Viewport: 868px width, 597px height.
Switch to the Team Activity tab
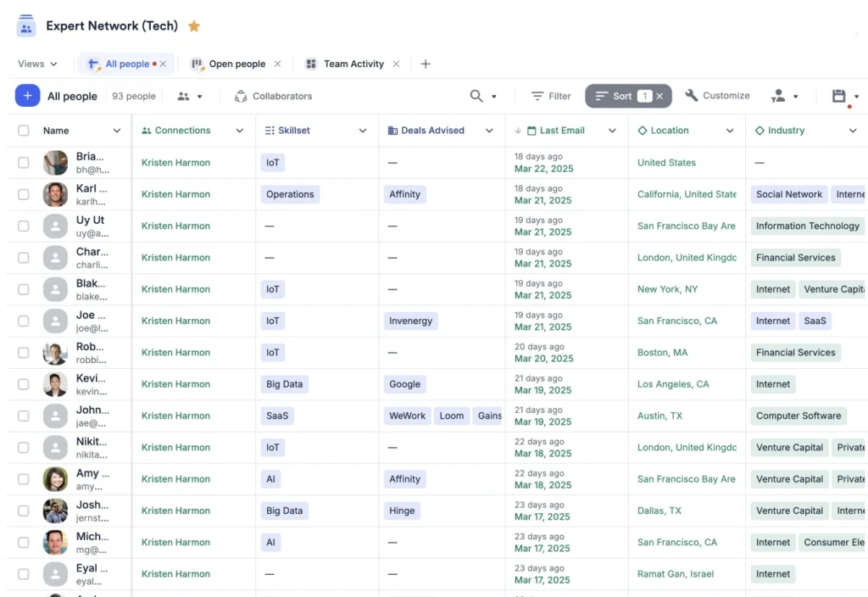(x=353, y=64)
